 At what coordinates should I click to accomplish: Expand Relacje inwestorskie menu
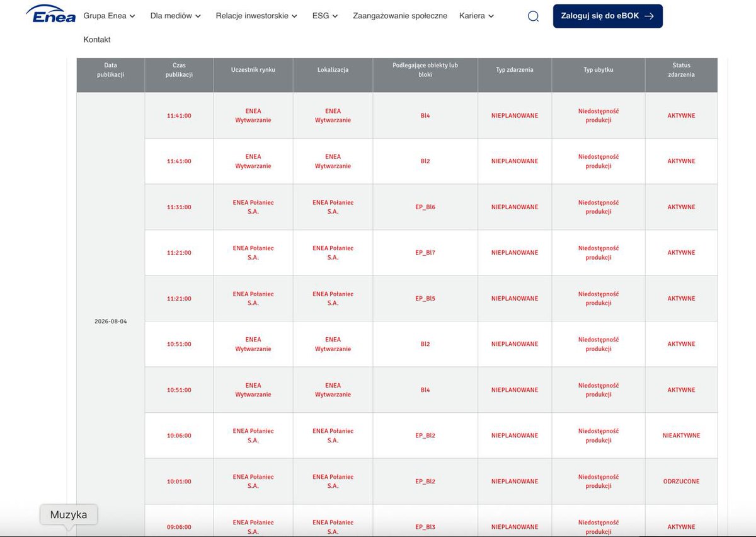pyautogui.click(x=256, y=16)
